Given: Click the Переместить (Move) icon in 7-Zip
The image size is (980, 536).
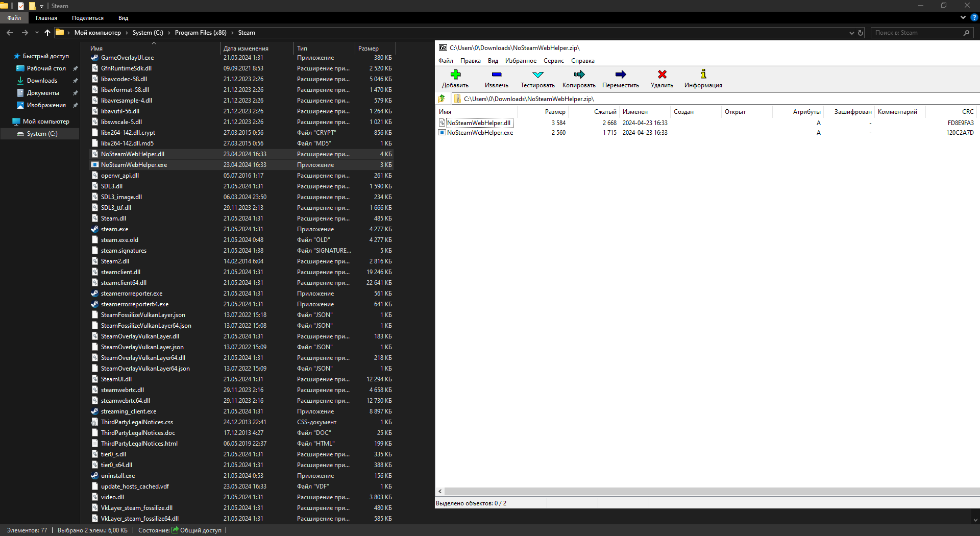Looking at the screenshot, I should (621, 75).
